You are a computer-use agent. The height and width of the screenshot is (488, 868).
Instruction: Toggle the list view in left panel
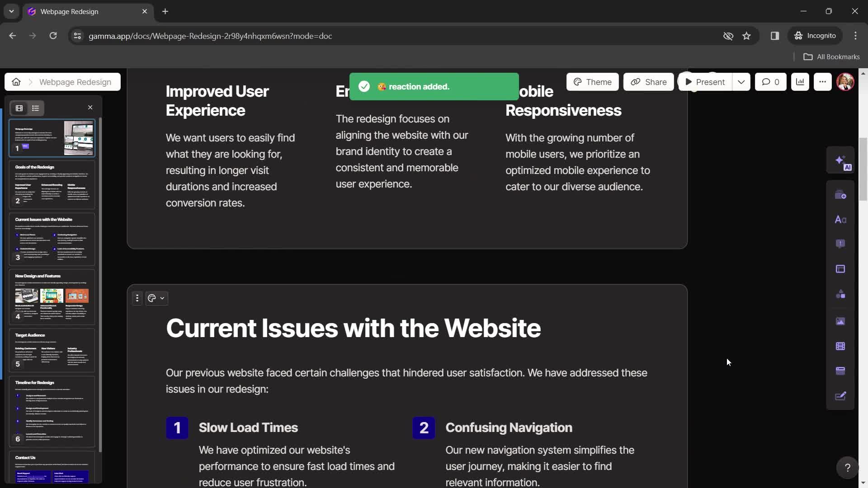point(34,108)
